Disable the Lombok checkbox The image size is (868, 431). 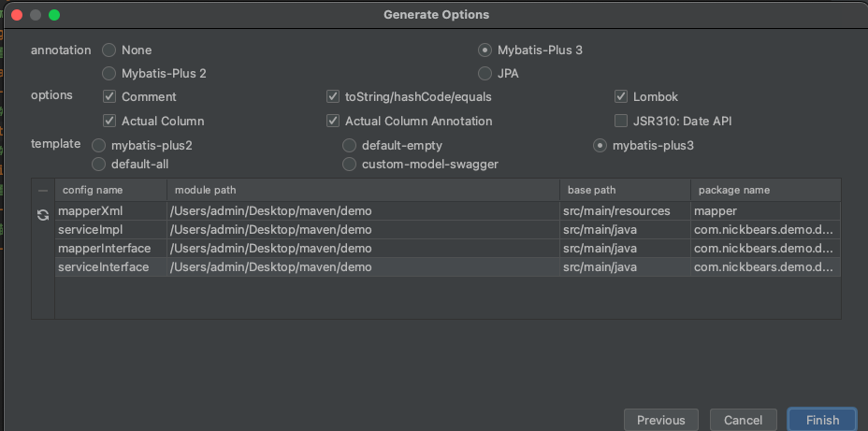click(620, 97)
